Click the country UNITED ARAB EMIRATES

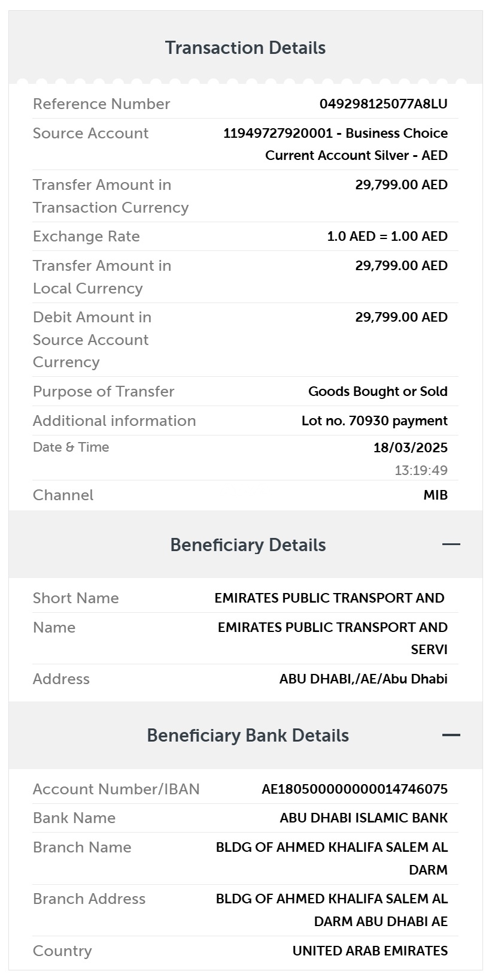click(x=370, y=951)
